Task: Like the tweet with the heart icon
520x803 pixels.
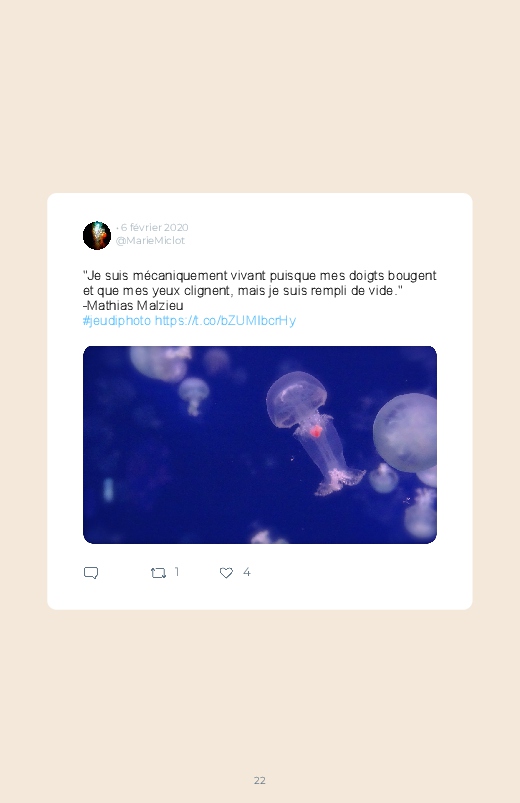Action: 226,573
